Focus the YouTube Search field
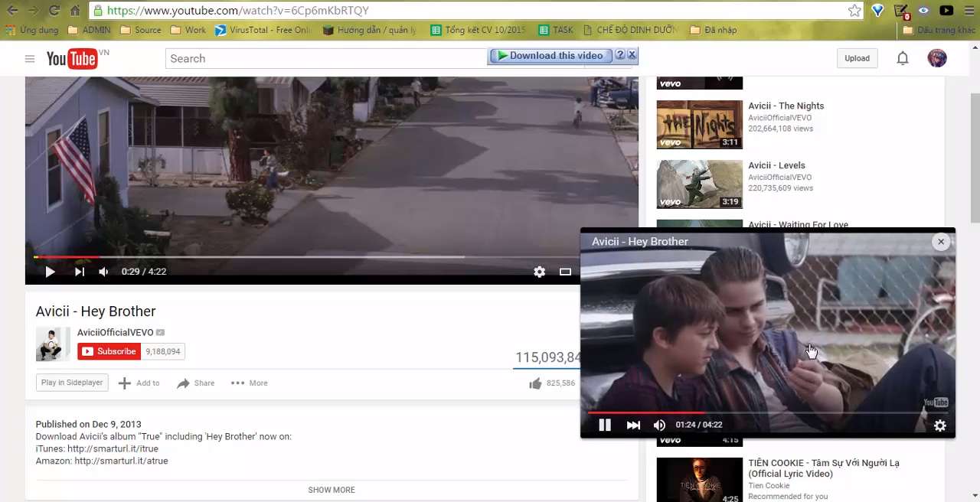This screenshot has width=980, height=502. click(x=325, y=58)
